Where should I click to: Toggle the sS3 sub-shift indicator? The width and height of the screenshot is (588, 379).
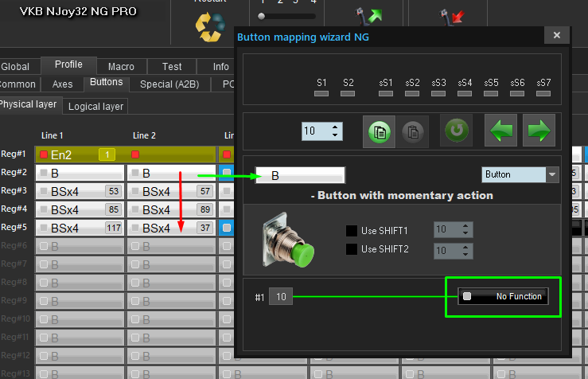(x=438, y=93)
